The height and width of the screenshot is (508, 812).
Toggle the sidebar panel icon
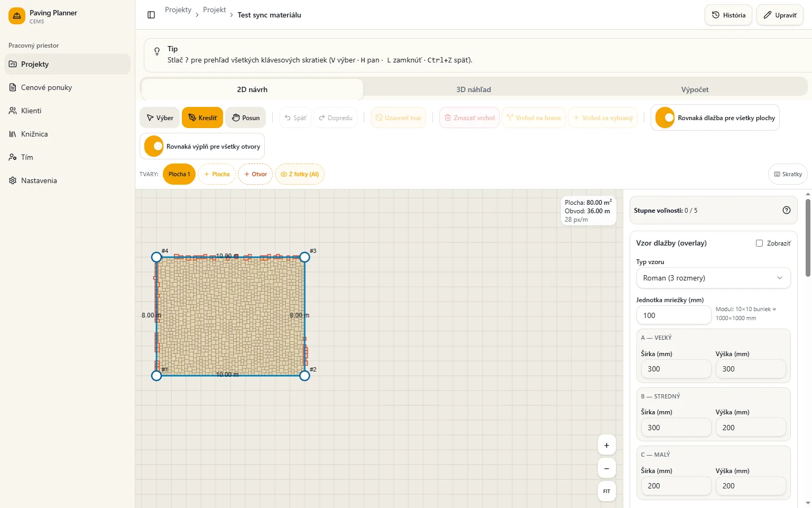[151, 15]
